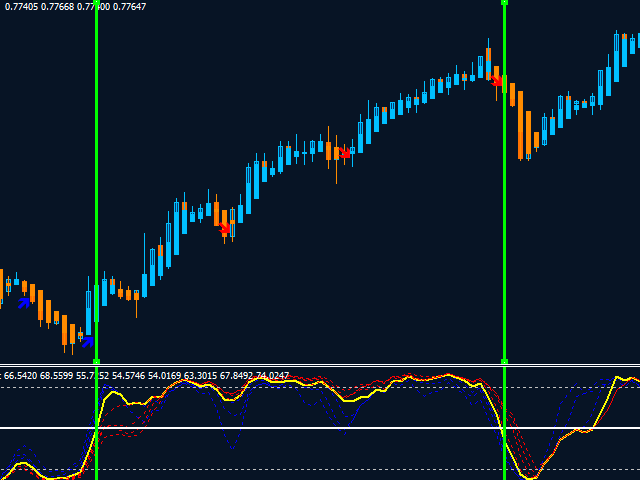This screenshot has width=640, height=480.
Task: Select the blue arrow under the early orange candles
Action: pyautogui.click(x=24, y=302)
